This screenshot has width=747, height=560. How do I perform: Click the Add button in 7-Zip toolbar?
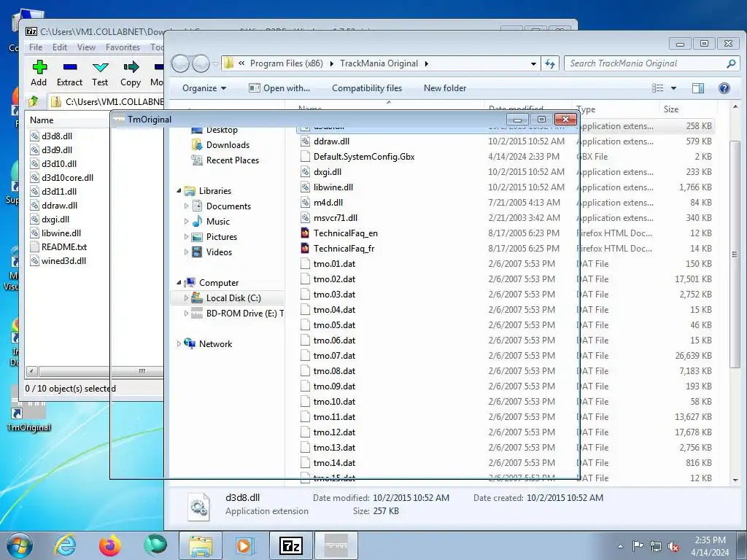point(39,74)
